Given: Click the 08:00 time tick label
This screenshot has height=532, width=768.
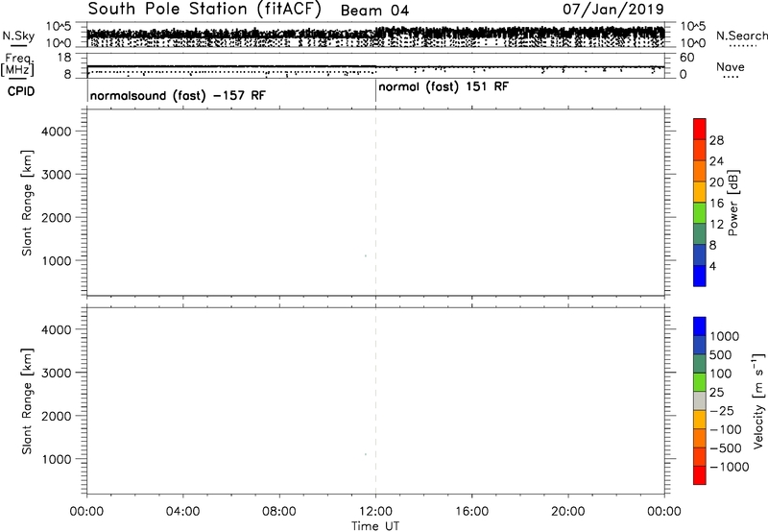Looking at the screenshot, I should click(x=278, y=512).
